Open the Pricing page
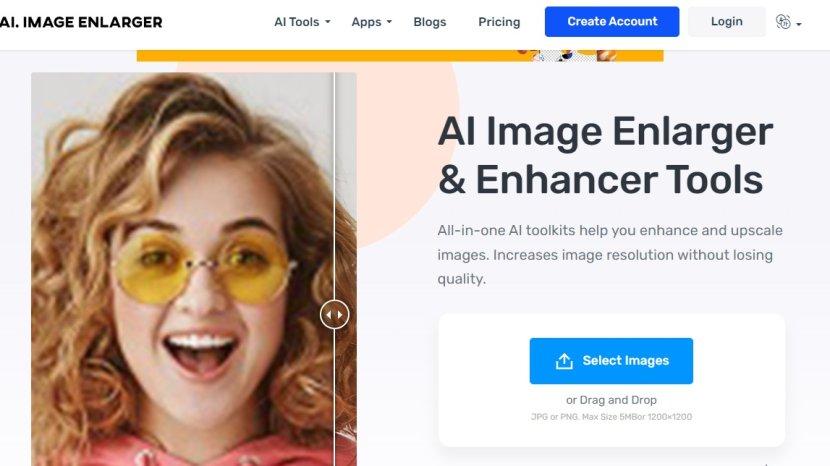830x466 pixels. click(499, 22)
